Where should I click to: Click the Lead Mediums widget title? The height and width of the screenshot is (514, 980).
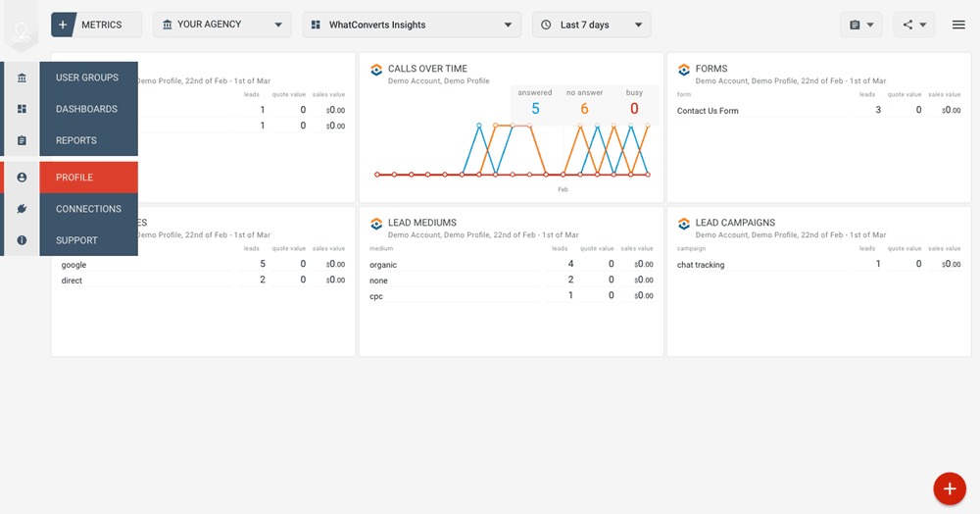point(421,223)
